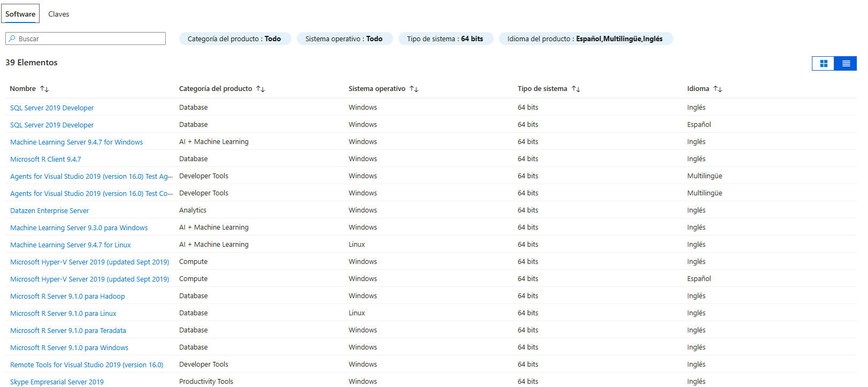Click the search magnifier icon
This screenshot has height=387, width=868.
coord(12,39)
